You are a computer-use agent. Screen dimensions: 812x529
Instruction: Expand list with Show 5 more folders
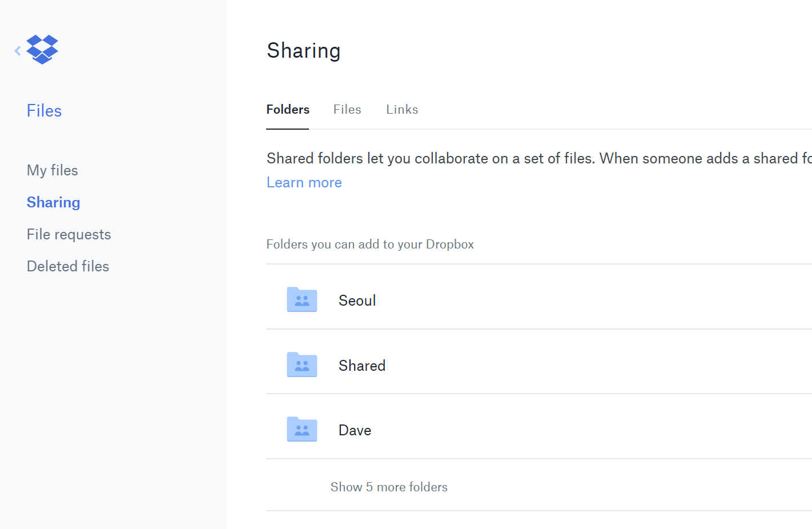(389, 487)
